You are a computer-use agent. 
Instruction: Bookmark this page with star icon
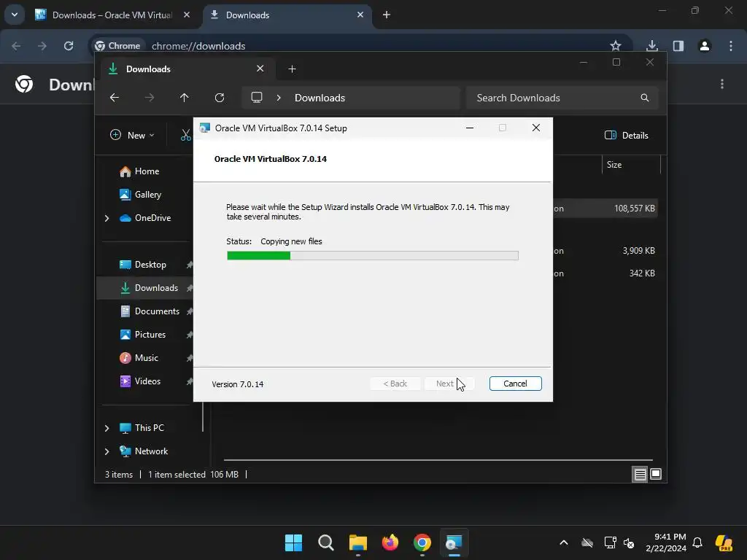(616, 46)
